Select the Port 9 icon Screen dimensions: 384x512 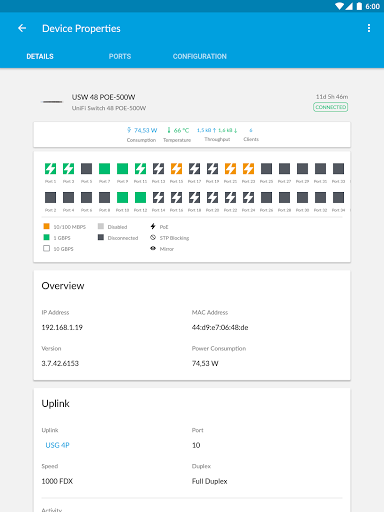click(x=122, y=169)
